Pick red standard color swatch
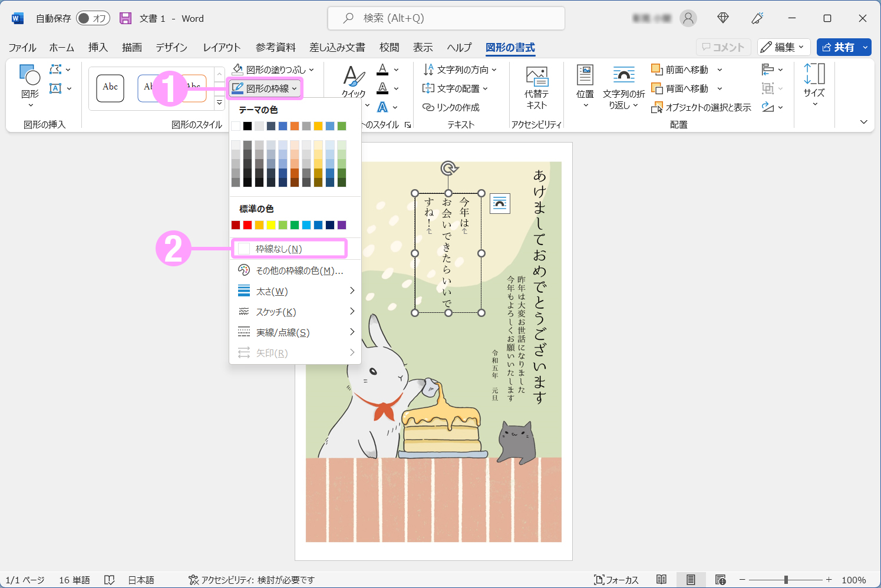 (x=248, y=224)
